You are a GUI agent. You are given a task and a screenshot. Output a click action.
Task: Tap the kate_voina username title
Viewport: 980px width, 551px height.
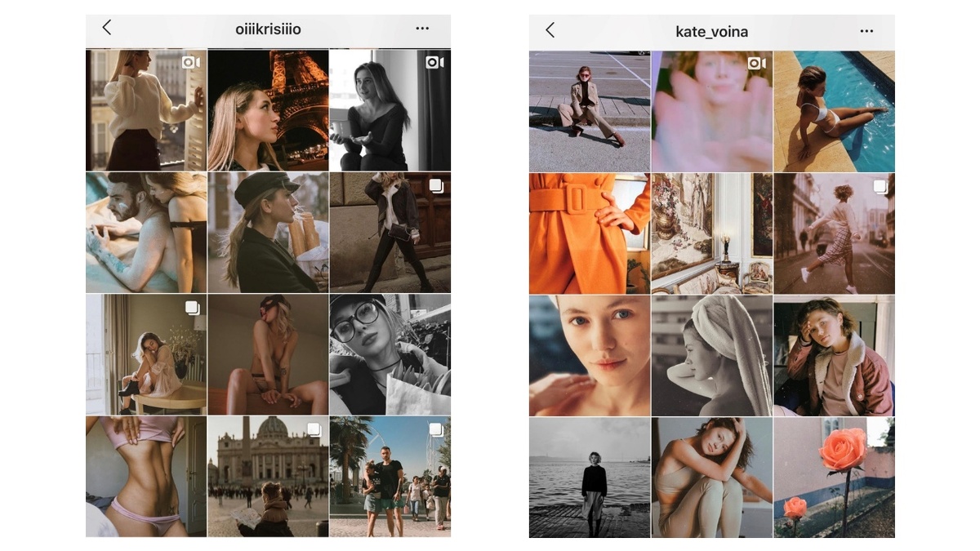click(x=712, y=32)
